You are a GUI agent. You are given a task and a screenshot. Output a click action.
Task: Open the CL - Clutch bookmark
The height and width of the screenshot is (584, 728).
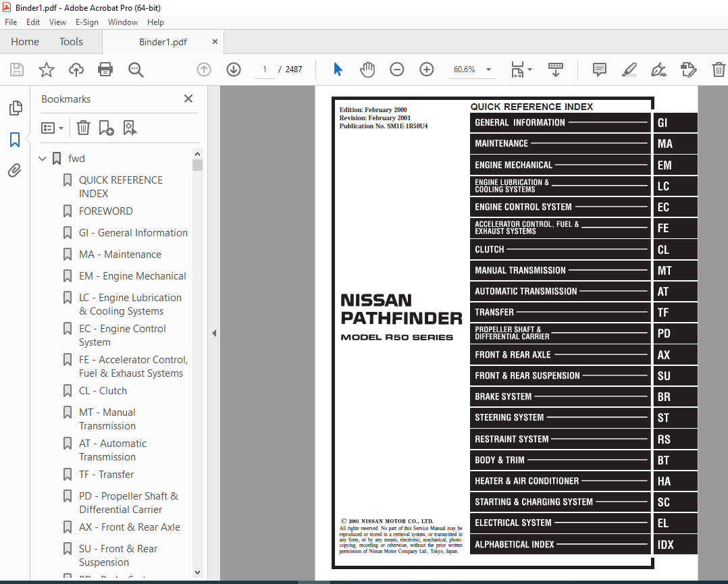click(103, 391)
